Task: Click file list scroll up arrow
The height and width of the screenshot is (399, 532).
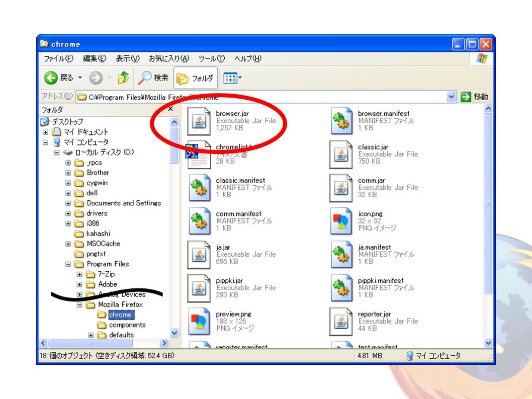Action: point(488,109)
